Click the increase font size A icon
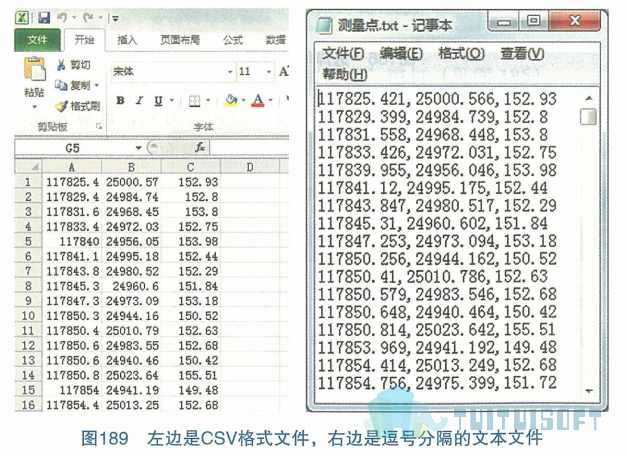This screenshot has width=627, height=456. (x=284, y=72)
